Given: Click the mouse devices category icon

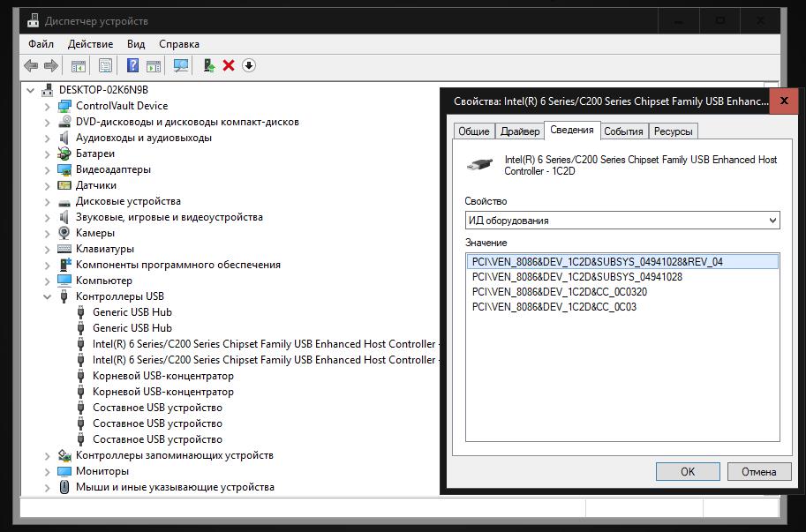Looking at the screenshot, I should [x=64, y=487].
